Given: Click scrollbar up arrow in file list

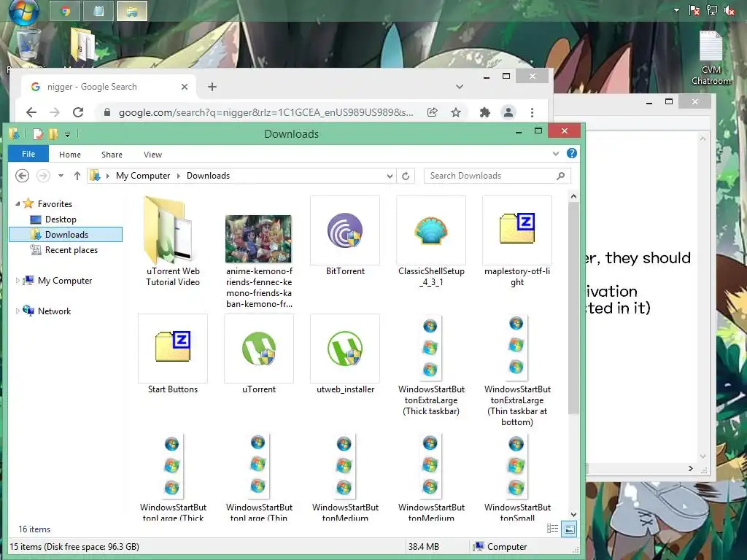Looking at the screenshot, I should pyautogui.click(x=573, y=196).
